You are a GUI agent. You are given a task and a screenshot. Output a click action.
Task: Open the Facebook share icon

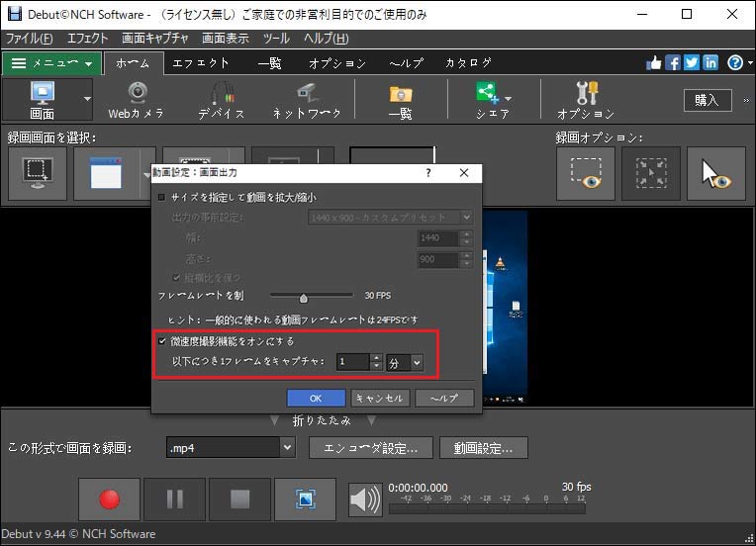tap(673, 62)
